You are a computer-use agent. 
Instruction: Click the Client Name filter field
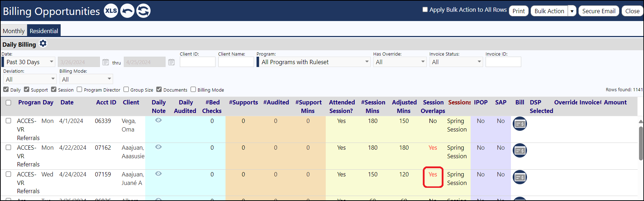236,62
